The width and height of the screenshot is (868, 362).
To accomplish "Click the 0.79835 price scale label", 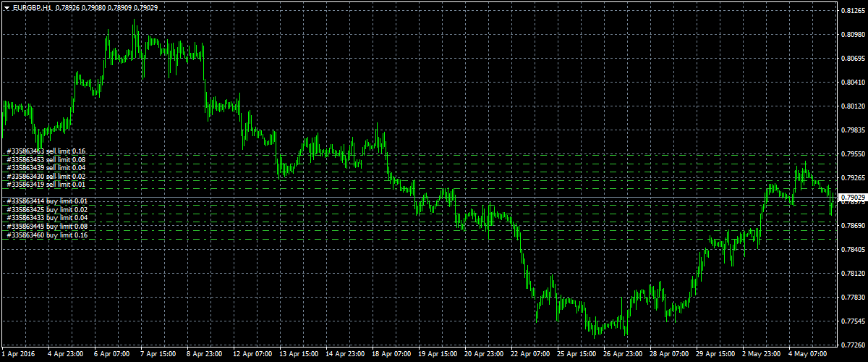I will [x=854, y=130].
